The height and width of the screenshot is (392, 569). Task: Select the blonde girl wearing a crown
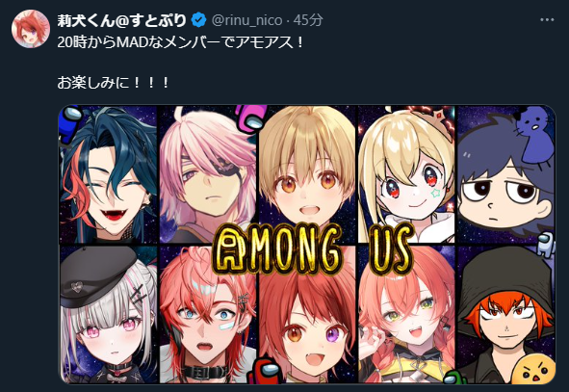tap(406, 174)
